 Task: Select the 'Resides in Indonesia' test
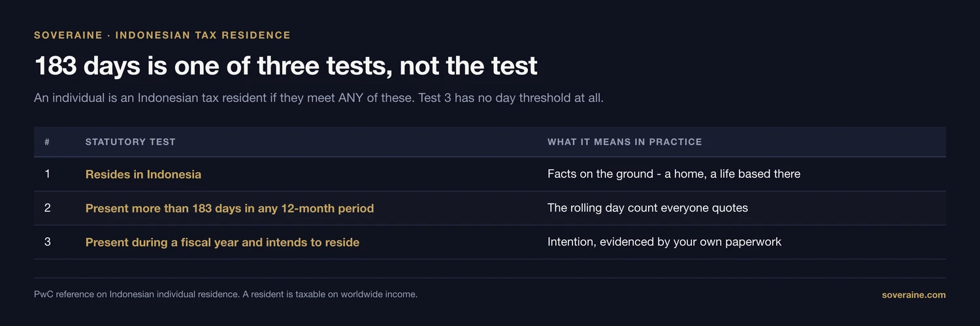(143, 174)
